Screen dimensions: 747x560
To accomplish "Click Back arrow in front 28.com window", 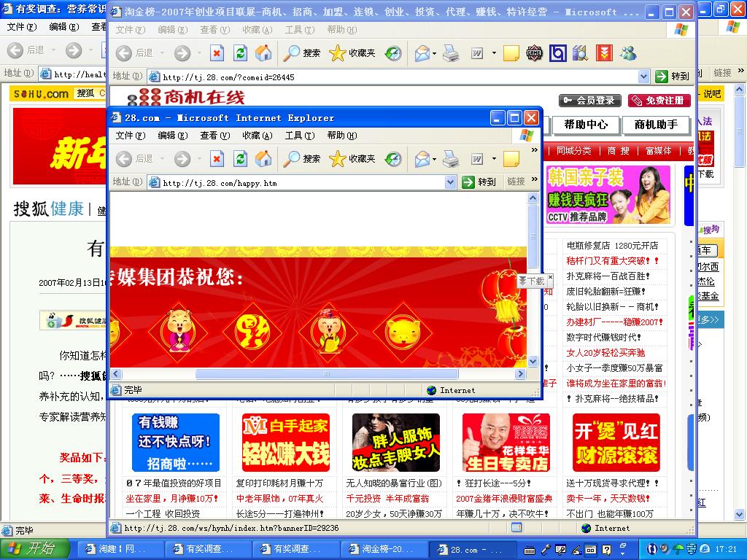I will [x=124, y=158].
